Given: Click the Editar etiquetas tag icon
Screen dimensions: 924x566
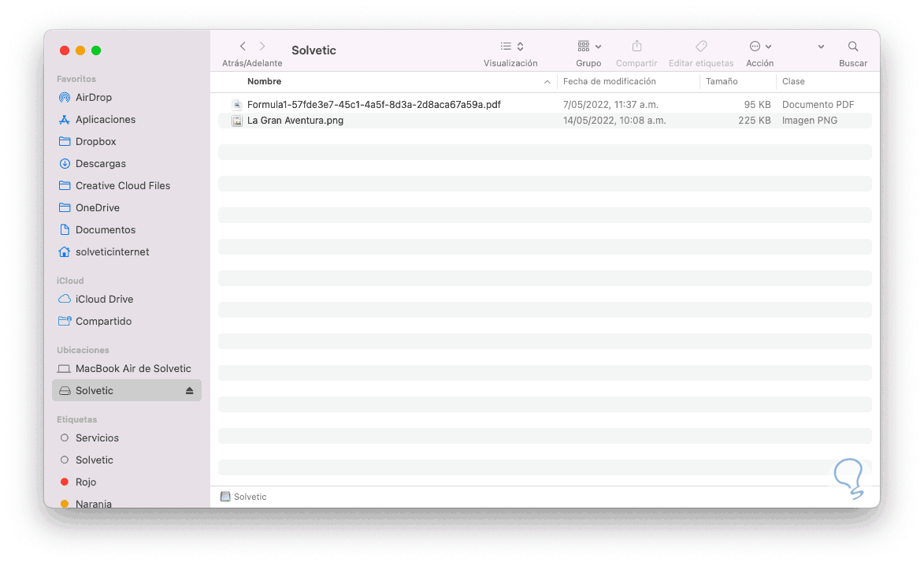Looking at the screenshot, I should (701, 46).
